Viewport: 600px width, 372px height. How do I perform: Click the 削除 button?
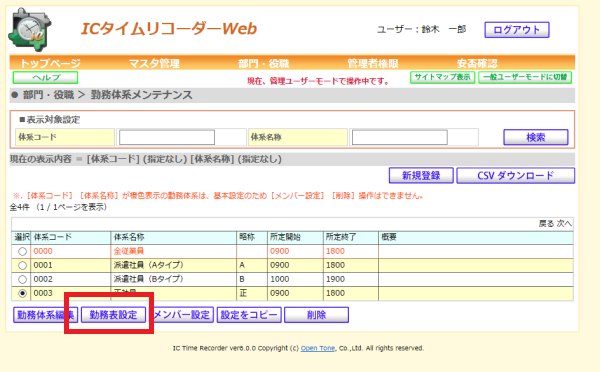[x=316, y=315]
